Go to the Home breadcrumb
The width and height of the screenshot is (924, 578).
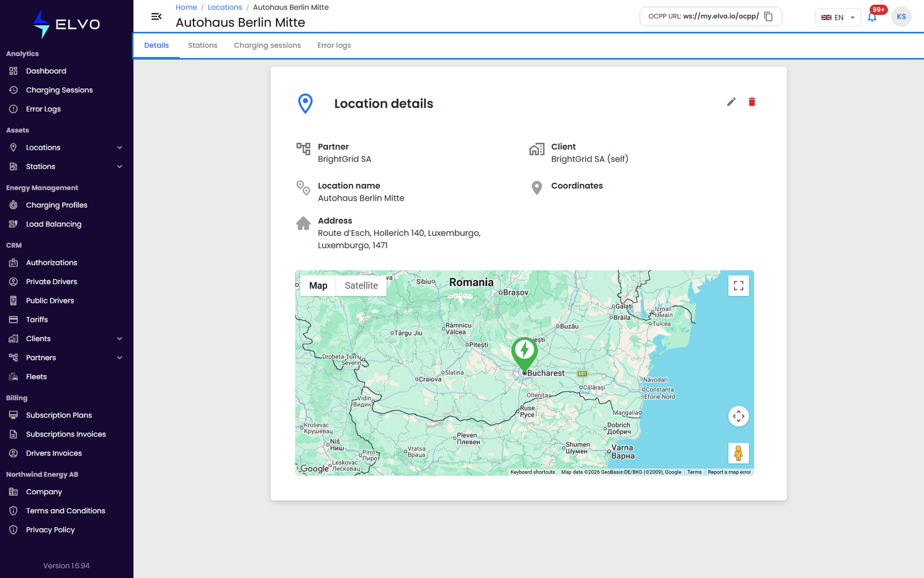click(x=186, y=8)
